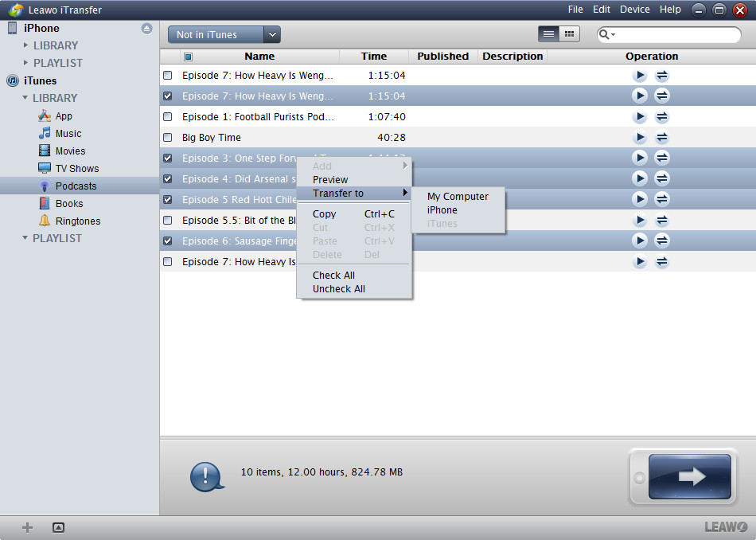Uncheck the Episode 4: Did Arsenal checkbox

pos(167,178)
